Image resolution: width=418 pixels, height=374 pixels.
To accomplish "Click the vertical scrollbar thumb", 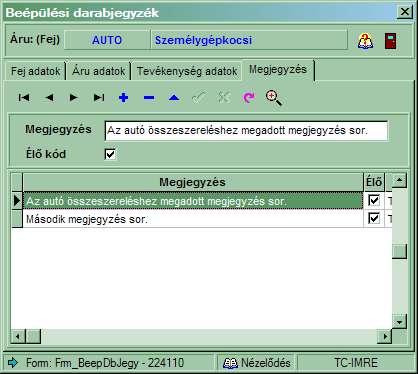I will pyautogui.click(x=399, y=252).
